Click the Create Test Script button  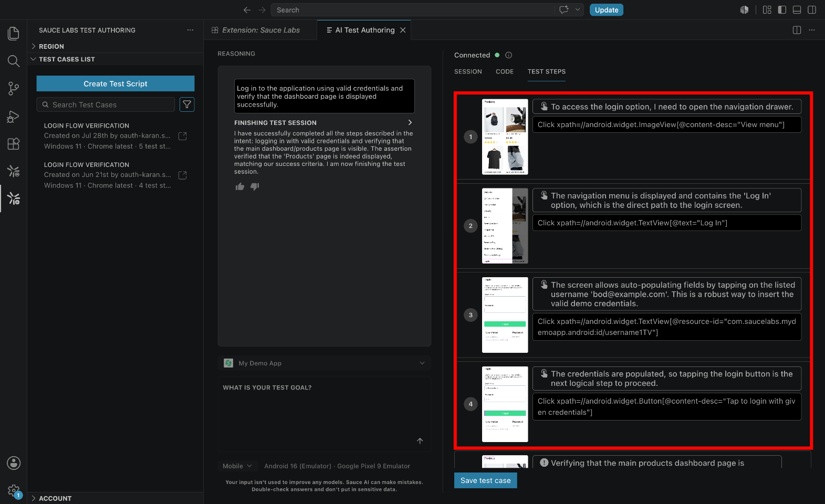[116, 83]
